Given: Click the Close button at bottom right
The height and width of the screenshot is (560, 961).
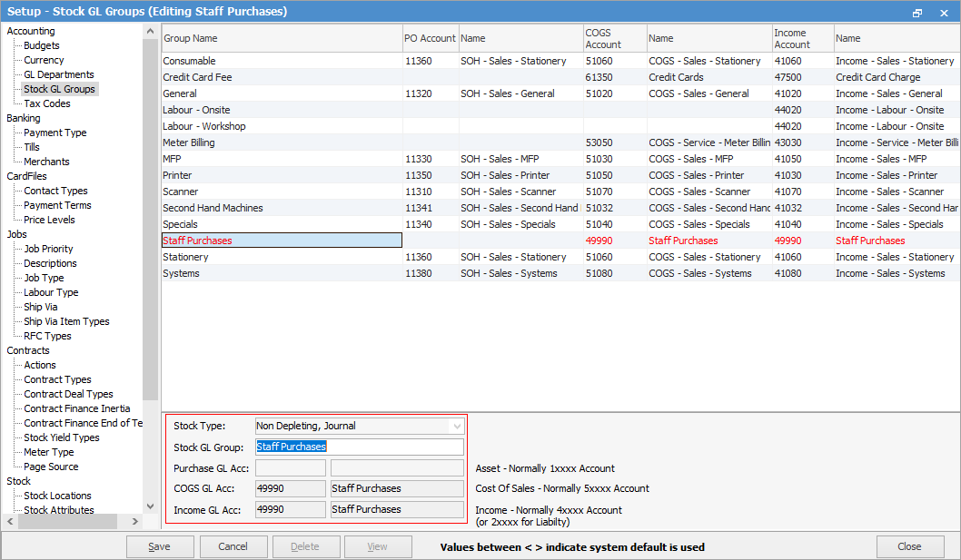Looking at the screenshot, I should [x=909, y=546].
